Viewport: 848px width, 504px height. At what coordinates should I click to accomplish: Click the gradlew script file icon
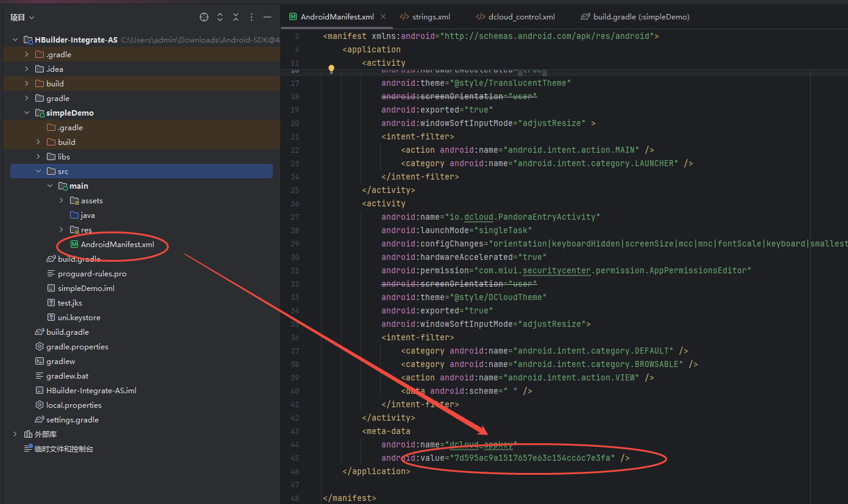[x=40, y=361]
